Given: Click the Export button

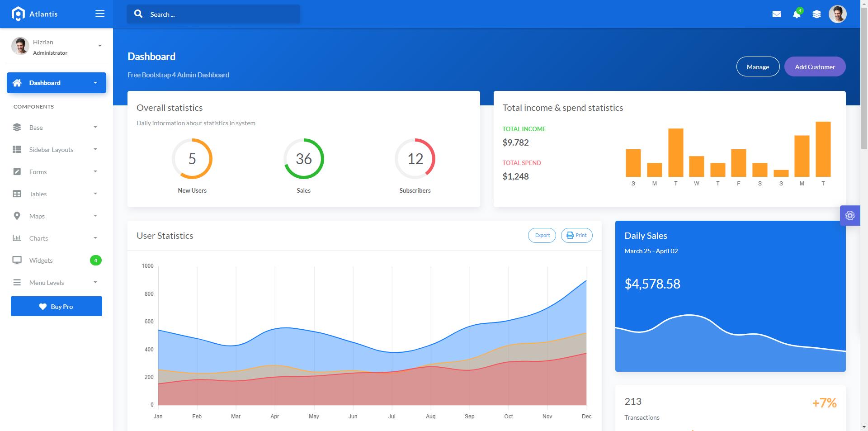Looking at the screenshot, I should (x=542, y=235).
